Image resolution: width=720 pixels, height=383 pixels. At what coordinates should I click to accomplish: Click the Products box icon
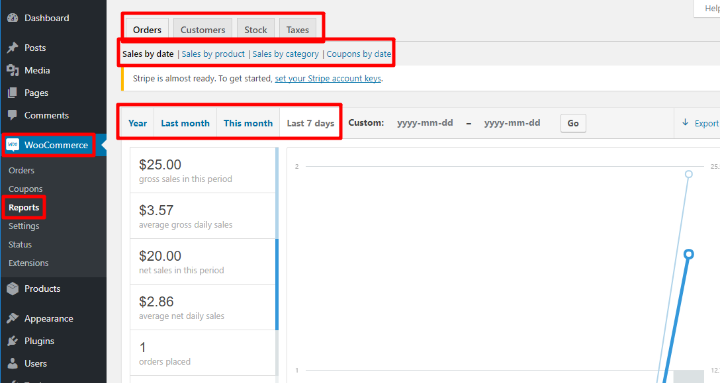point(12,288)
